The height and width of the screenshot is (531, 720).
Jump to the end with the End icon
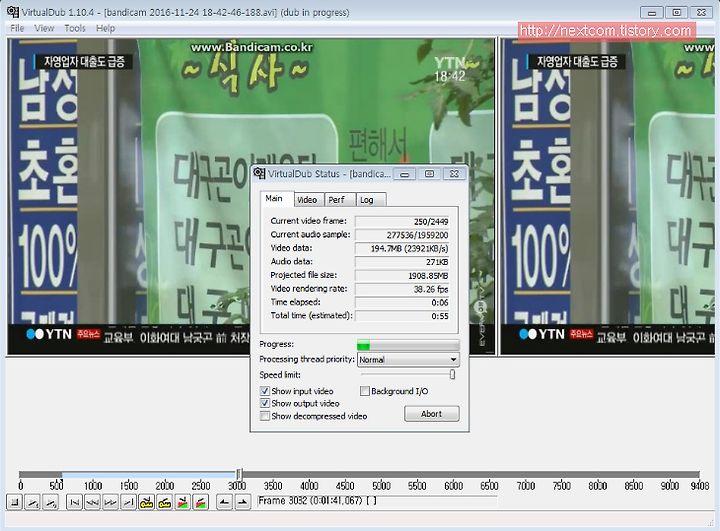tap(129, 503)
